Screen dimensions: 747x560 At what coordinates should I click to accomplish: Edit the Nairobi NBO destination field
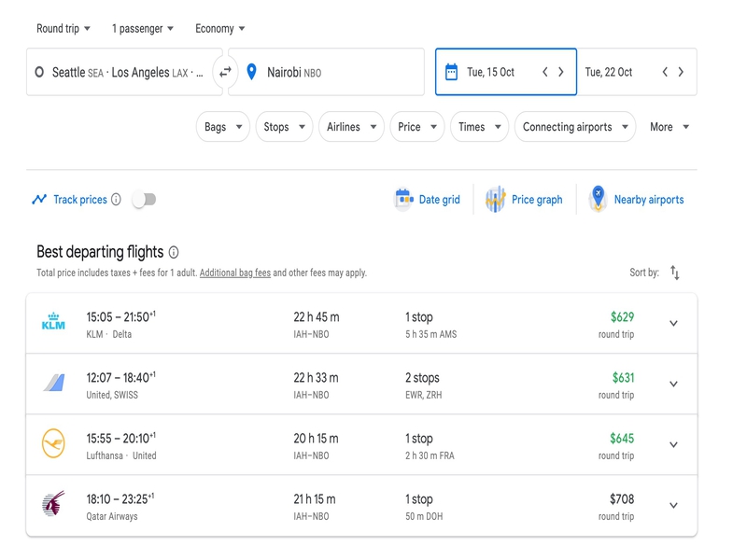[326, 72]
